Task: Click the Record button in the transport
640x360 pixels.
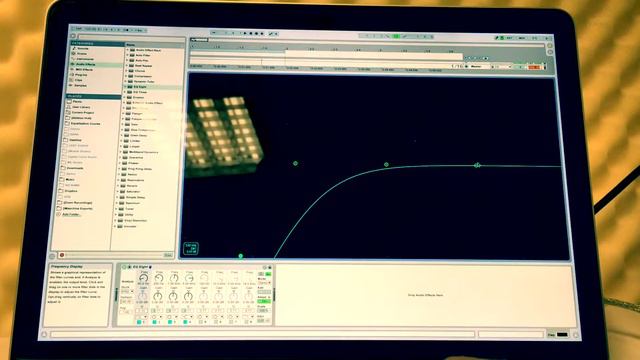Action: 256,33
